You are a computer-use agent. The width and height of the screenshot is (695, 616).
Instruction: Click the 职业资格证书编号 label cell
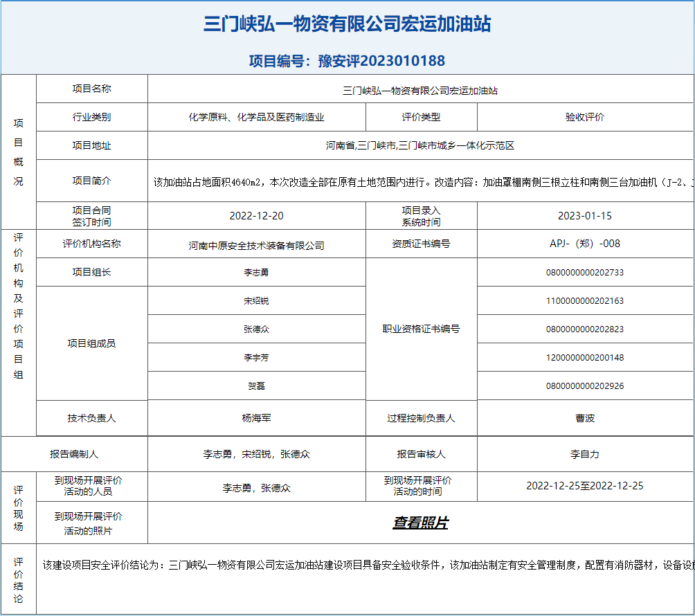tap(421, 329)
